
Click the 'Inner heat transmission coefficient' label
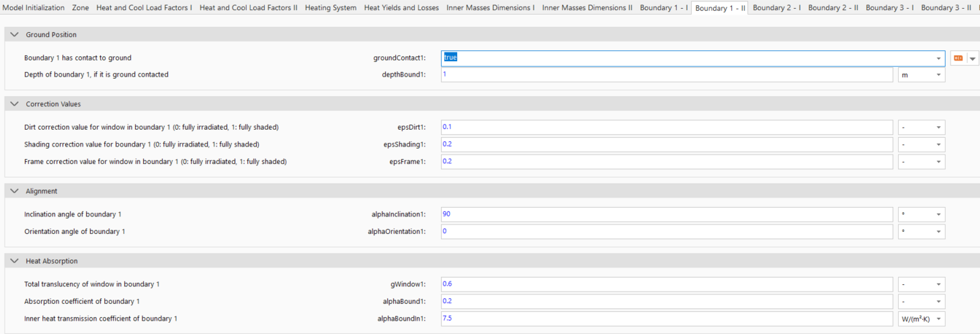(101, 319)
